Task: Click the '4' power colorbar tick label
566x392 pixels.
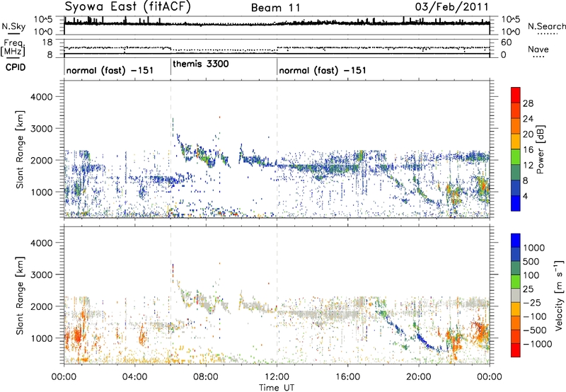Action: pyautogui.click(x=526, y=197)
